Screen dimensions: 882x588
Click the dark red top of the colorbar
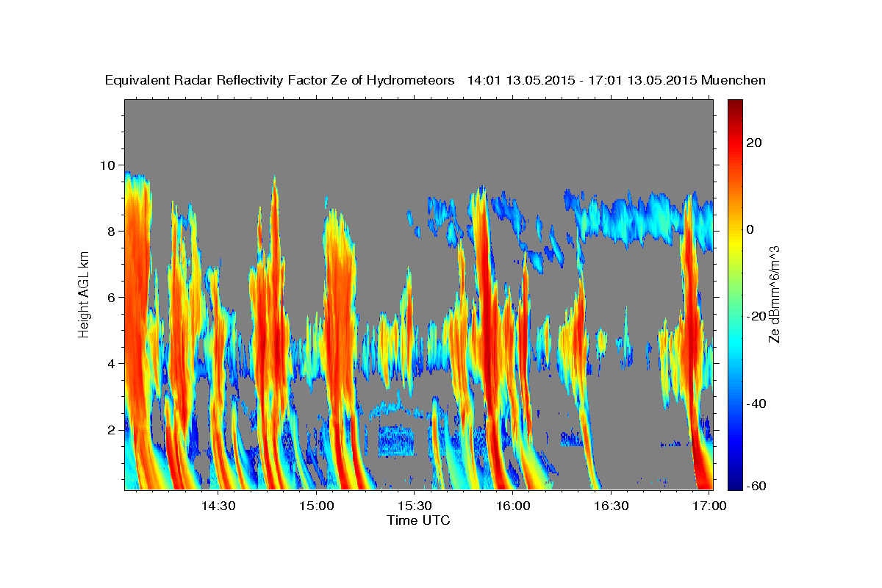click(735, 105)
